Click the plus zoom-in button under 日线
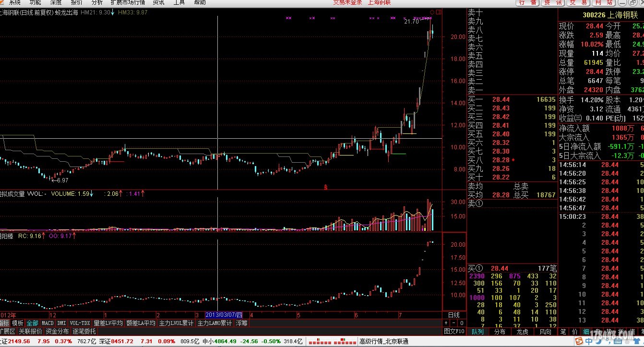 coord(446,323)
